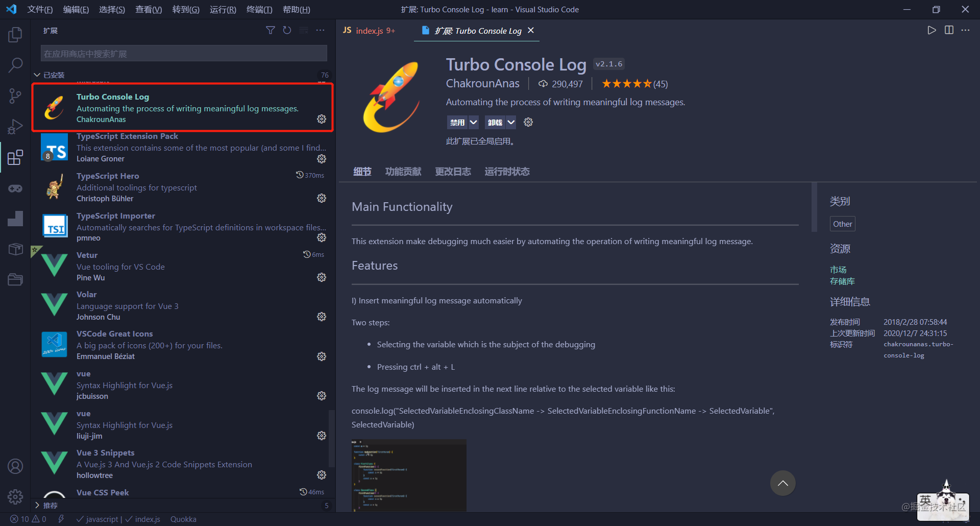This screenshot has width=980, height=526.
Task: Click the extension search input field
Action: tap(184, 54)
